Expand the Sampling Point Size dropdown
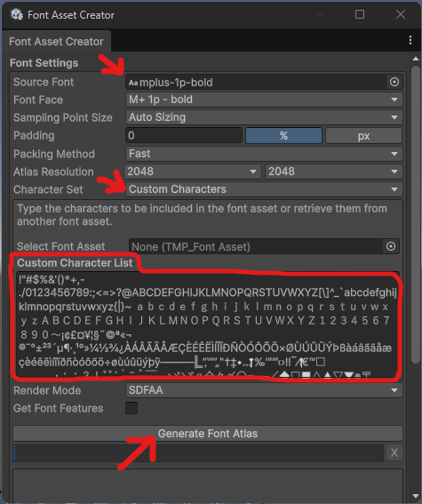Viewport: 422px width, 504px height. [x=264, y=117]
